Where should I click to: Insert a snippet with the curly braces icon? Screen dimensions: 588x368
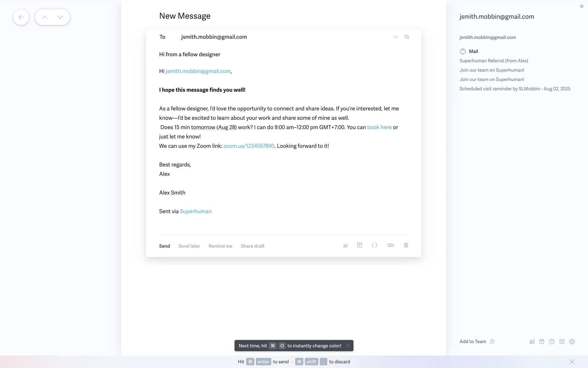coord(374,245)
